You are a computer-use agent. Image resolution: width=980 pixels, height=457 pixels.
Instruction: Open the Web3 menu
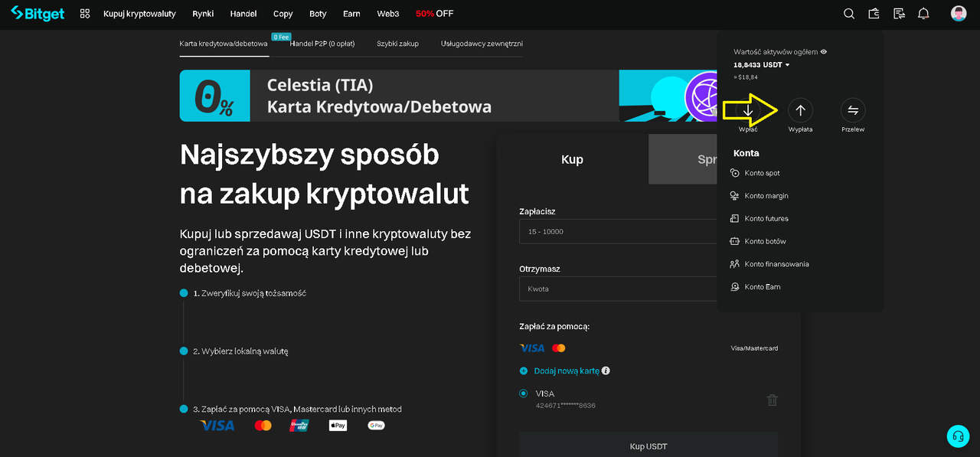388,14
